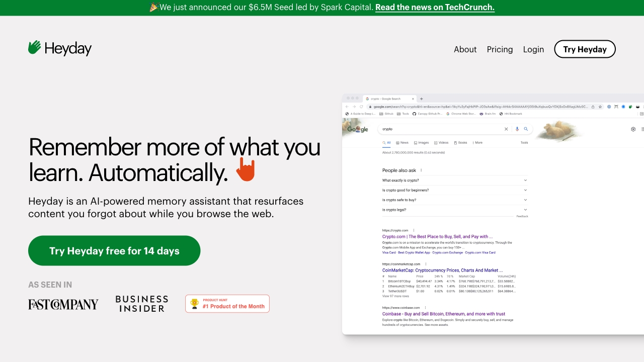Clear the crypto search with X icon
644x362 pixels.
pyautogui.click(x=506, y=129)
